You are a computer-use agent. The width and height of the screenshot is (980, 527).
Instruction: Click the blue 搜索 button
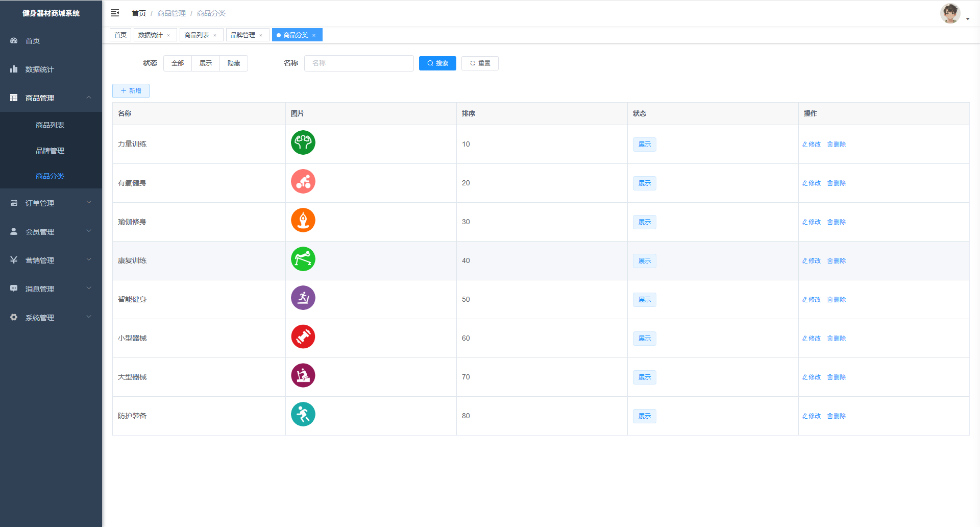click(x=437, y=63)
